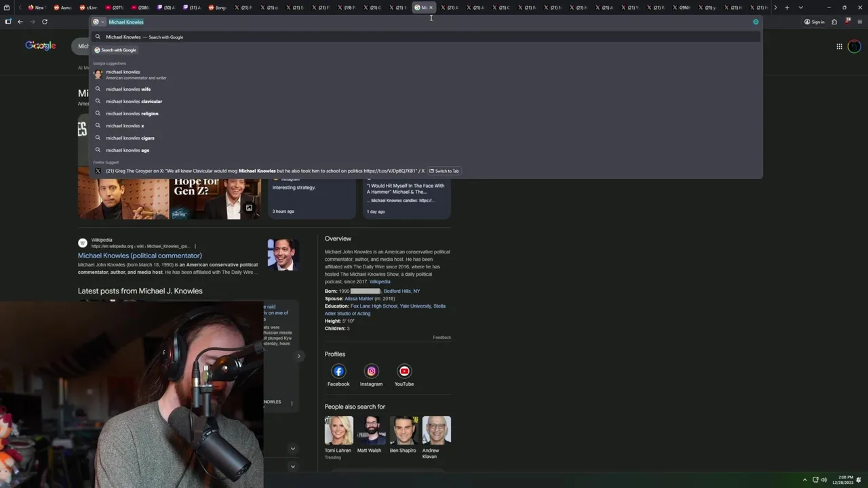Screen dimensions: 868x488
Task: Select suggestion michael knowles American commentator
Action: [x=426, y=75]
